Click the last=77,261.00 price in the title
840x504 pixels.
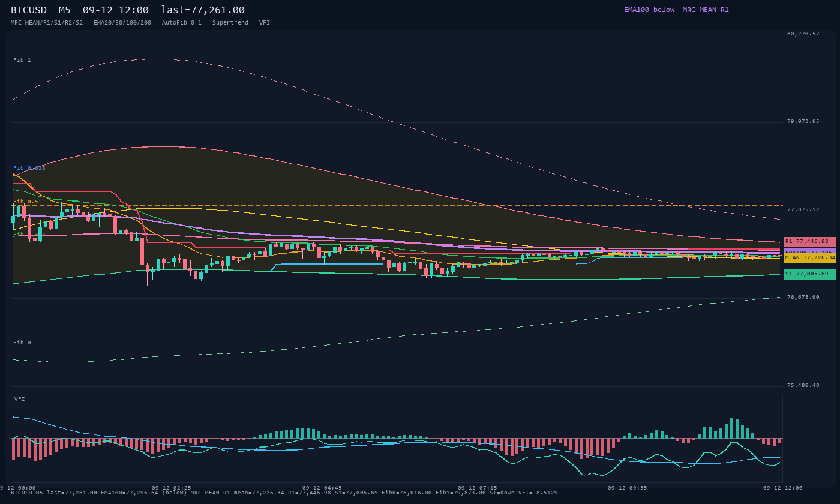pos(203,10)
